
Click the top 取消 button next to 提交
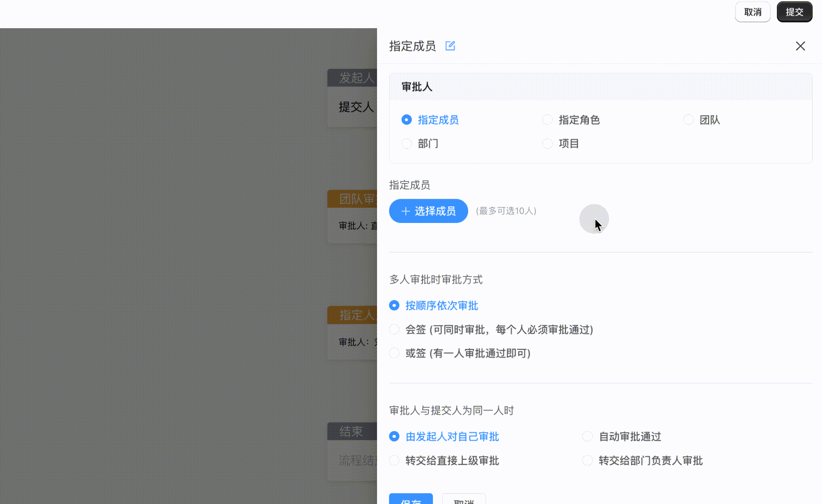[752, 12]
